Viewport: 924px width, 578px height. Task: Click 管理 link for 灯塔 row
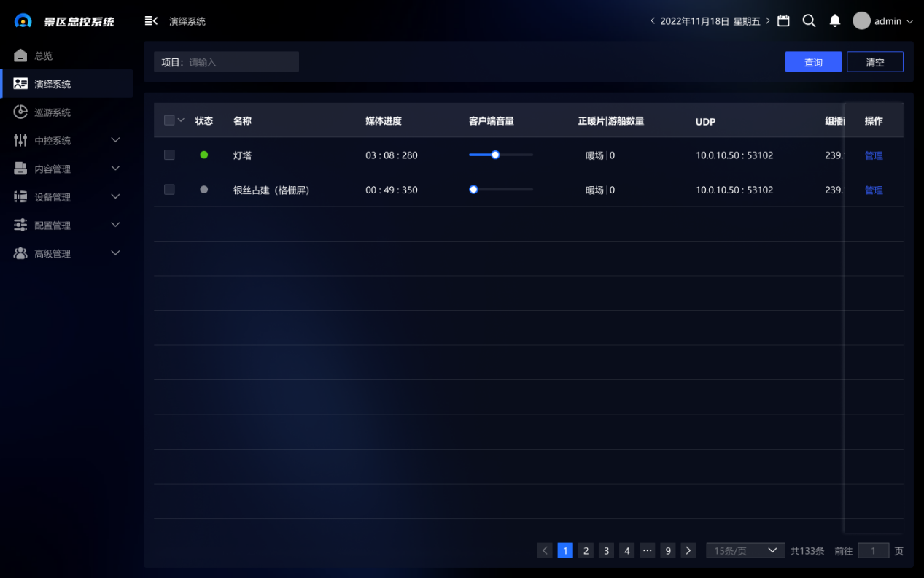click(x=873, y=155)
